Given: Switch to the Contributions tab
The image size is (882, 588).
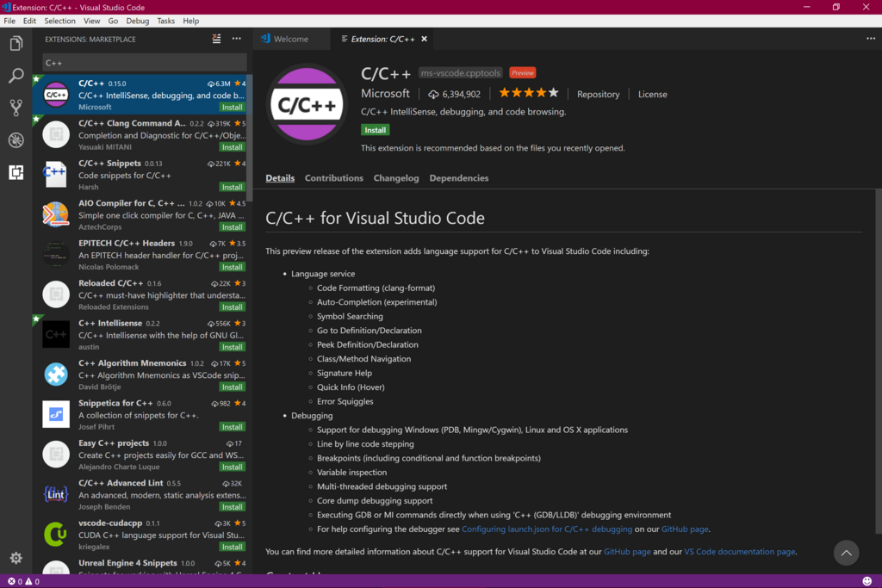Looking at the screenshot, I should point(334,178).
